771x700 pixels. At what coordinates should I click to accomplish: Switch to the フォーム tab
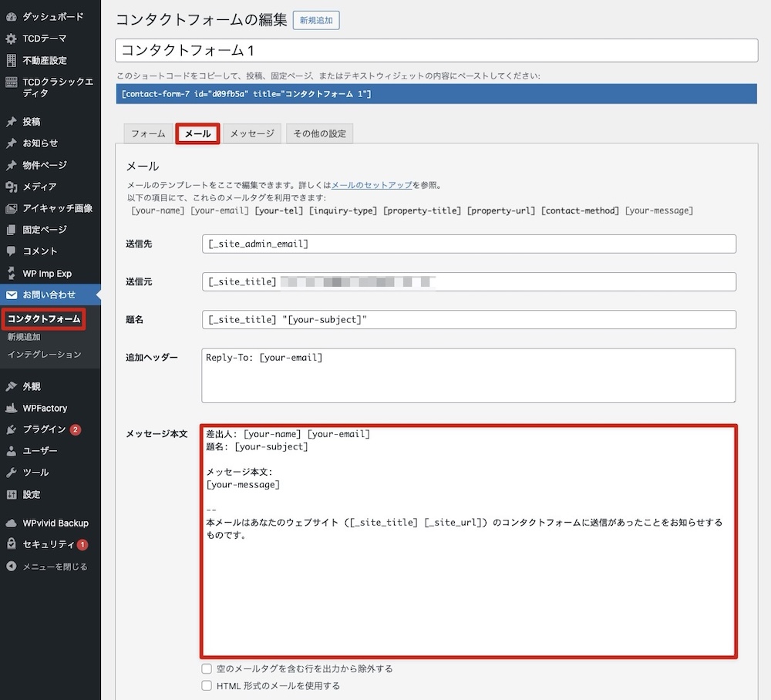148,133
